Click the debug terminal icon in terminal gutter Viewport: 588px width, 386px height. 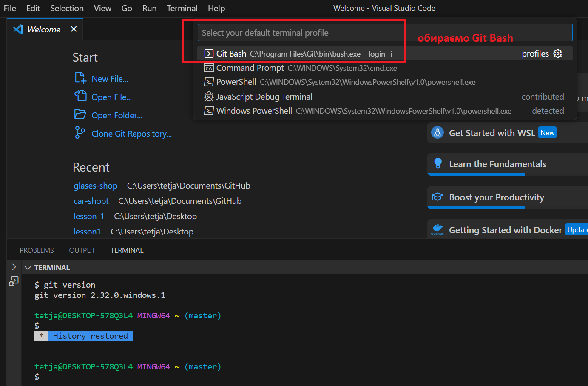[x=14, y=281]
